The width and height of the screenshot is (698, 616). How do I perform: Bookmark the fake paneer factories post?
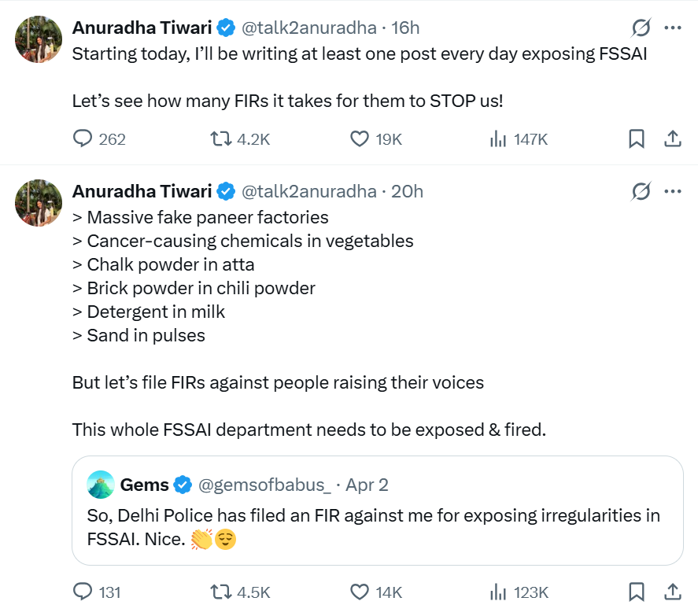click(637, 592)
